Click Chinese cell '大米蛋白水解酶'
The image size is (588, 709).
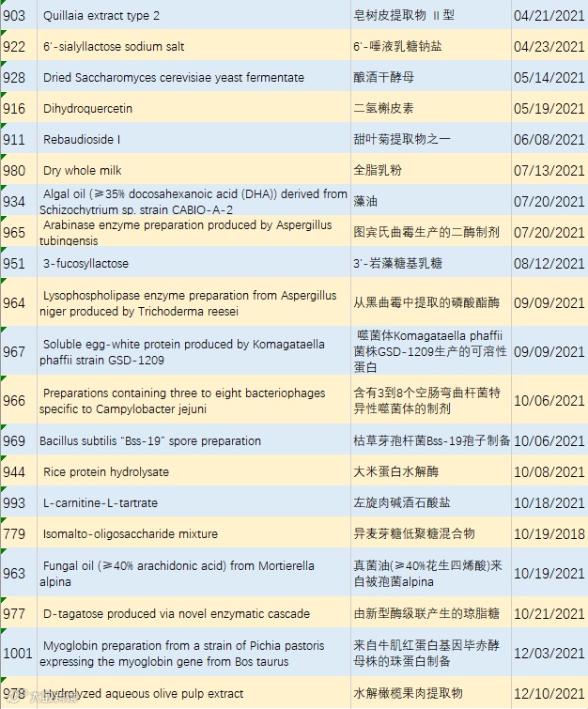(431, 471)
